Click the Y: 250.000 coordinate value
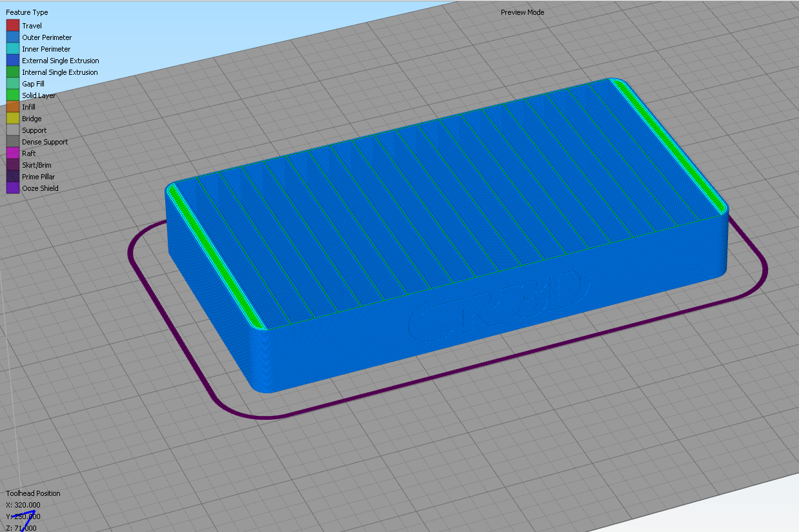Viewport: 799px width, 532px height. tap(23, 517)
